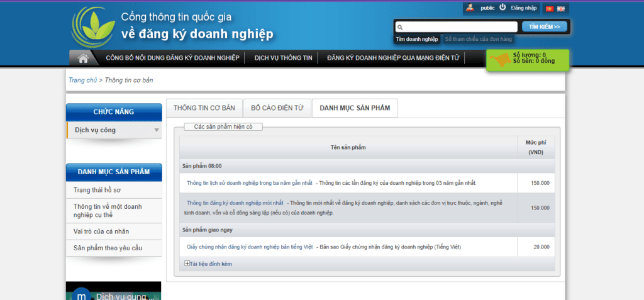Viewport: 644px width, 300px height.
Task: Open DỊCH VỤ THÔNG TIN menu
Action: coord(284,58)
